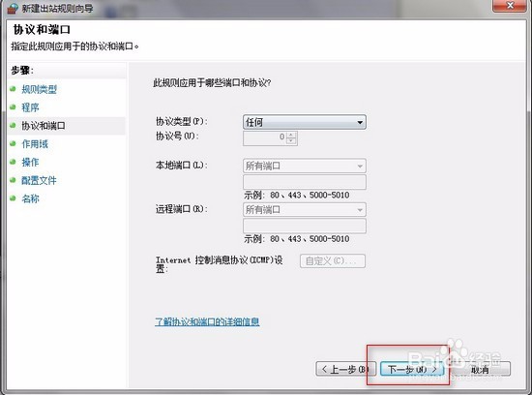Click the question text 此规则应用于哪些端口和协议

tap(212, 82)
